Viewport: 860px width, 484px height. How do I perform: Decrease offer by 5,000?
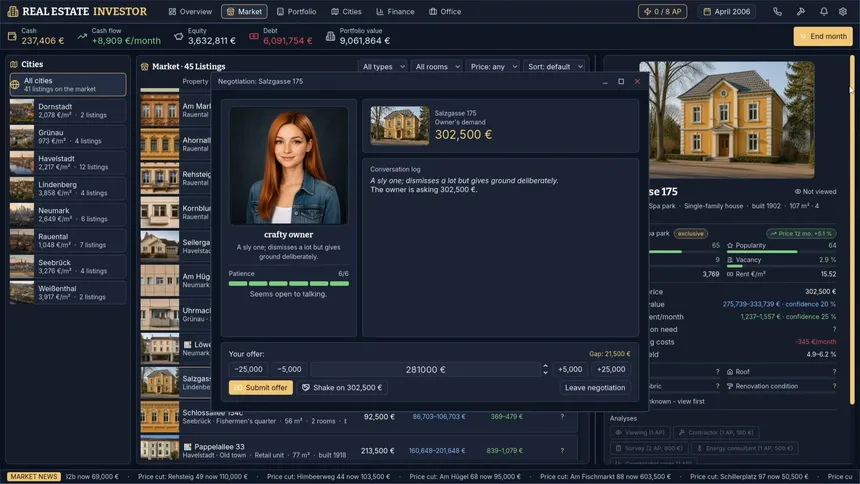[x=289, y=369]
